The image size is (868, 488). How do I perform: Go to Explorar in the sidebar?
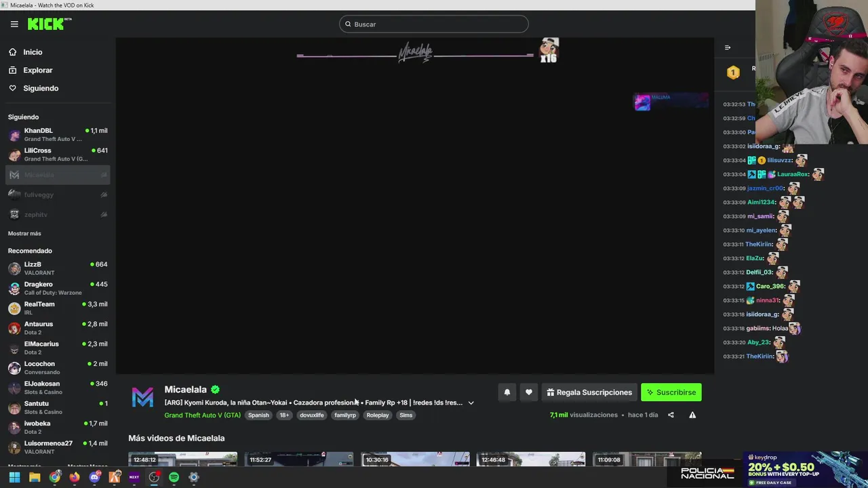(x=37, y=70)
